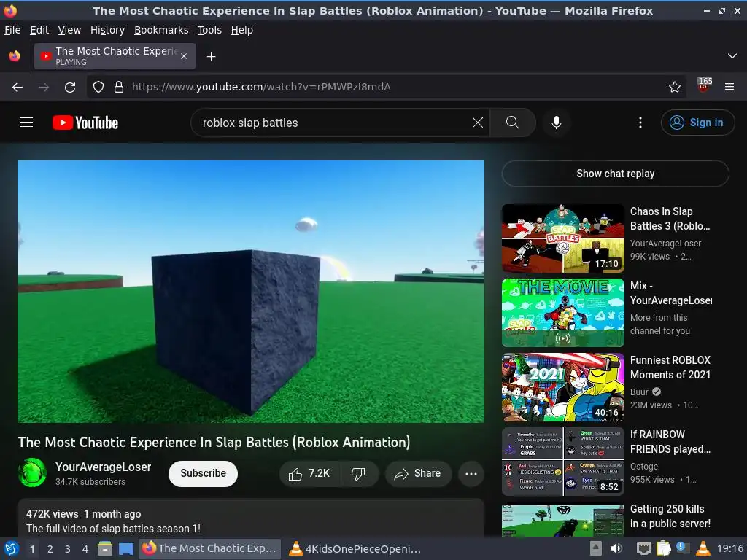Dislike the video

click(359, 473)
